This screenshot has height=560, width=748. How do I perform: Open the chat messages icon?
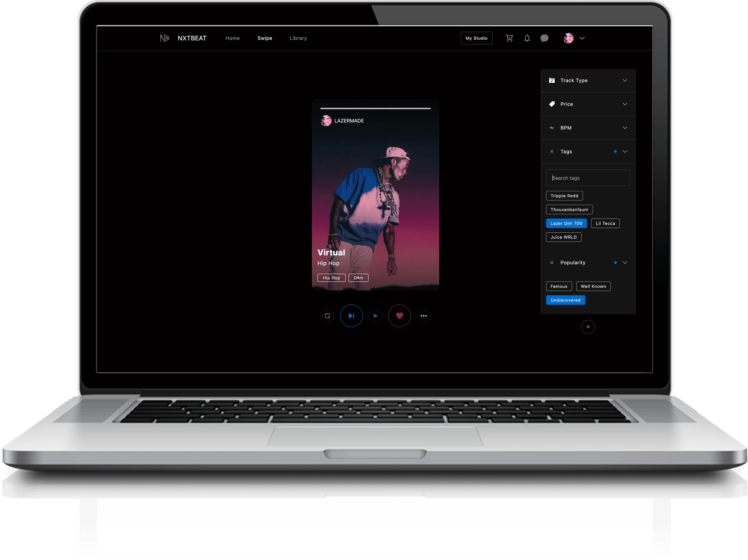click(544, 38)
